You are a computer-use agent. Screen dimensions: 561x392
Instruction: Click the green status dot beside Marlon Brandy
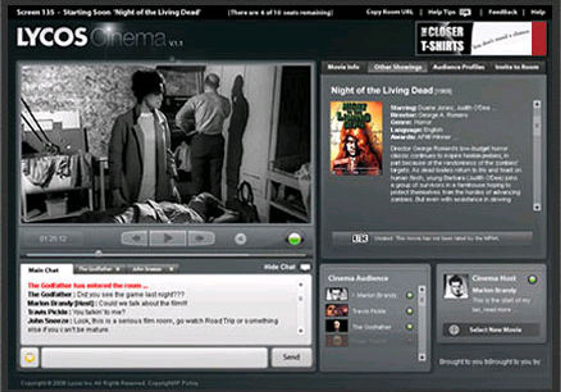[x=410, y=295]
